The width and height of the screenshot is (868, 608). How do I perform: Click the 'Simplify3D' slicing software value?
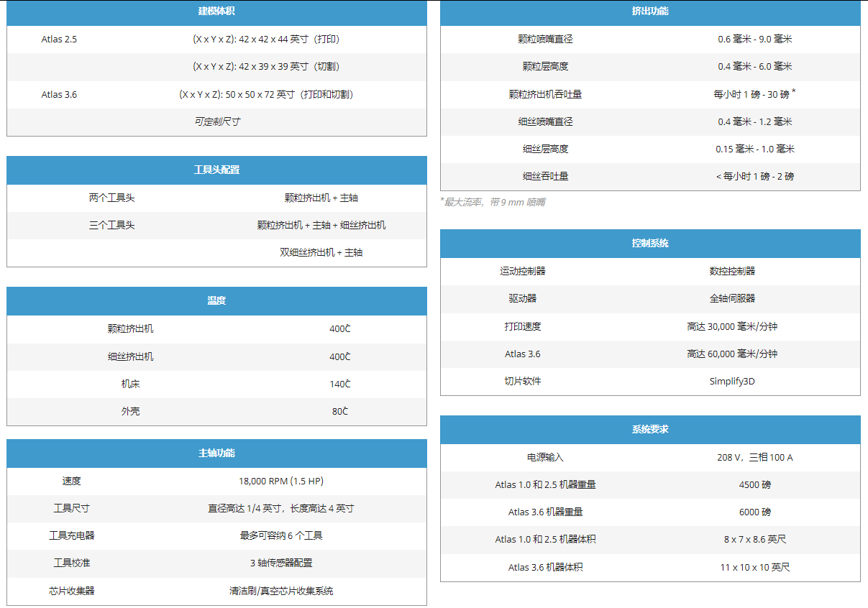pos(732,381)
